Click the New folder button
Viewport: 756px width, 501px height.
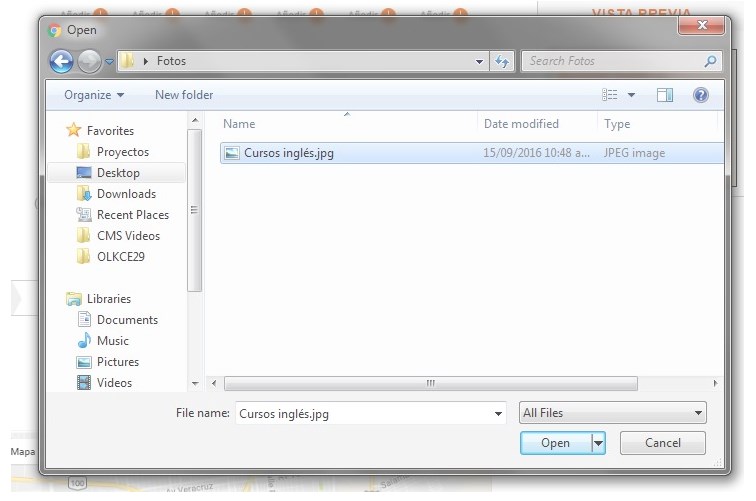pyautogui.click(x=184, y=95)
